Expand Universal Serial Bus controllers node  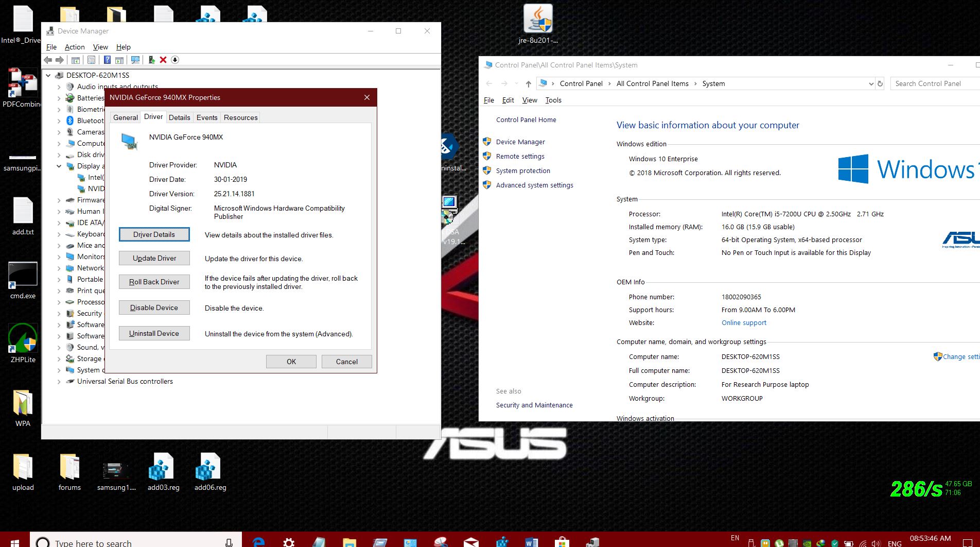(59, 382)
